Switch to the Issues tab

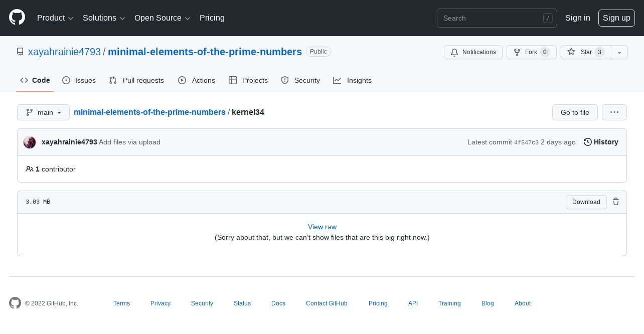[x=79, y=80]
